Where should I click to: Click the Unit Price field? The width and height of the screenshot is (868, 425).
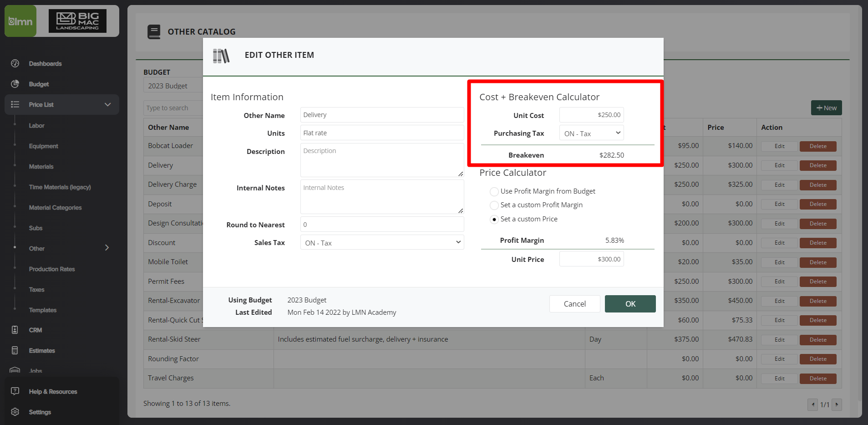click(x=592, y=259)
